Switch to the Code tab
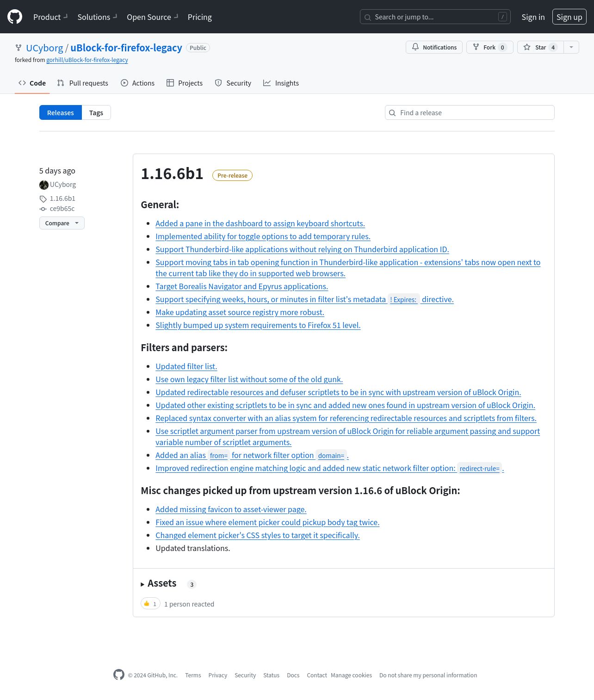This screenshot has height=700, width=594. tap(32, 83)
